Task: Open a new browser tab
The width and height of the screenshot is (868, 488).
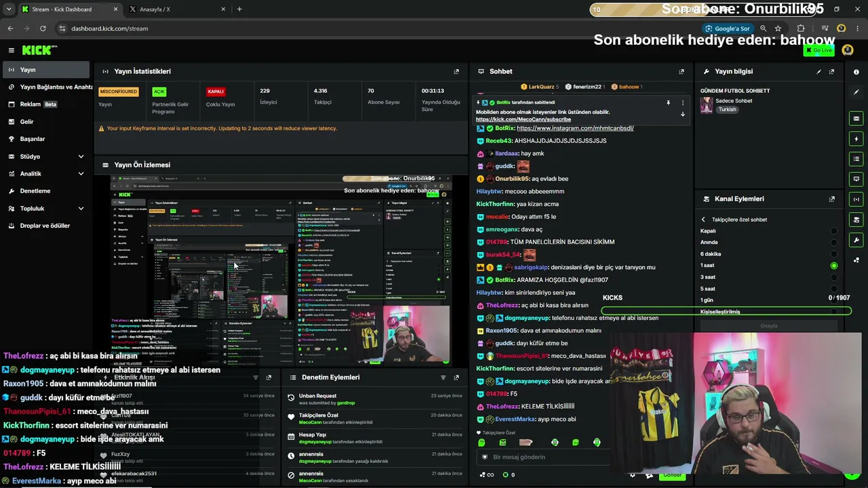Action: click(239, 9)
